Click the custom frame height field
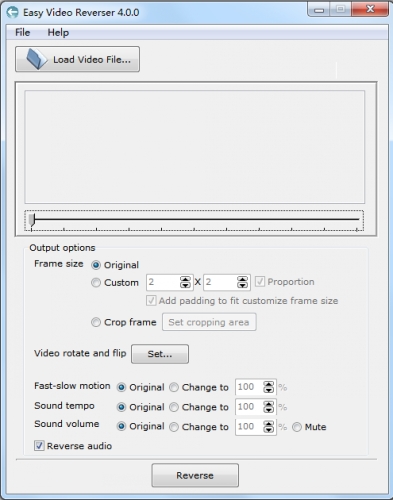393x500 pixels. pos(220,282)
